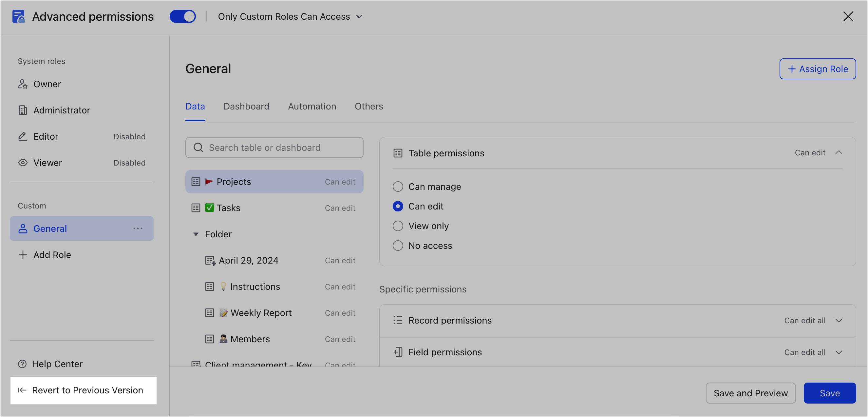The image size is (868, 417).
Task: Click the Advanced permissions app icon
Action: [19, 16]
